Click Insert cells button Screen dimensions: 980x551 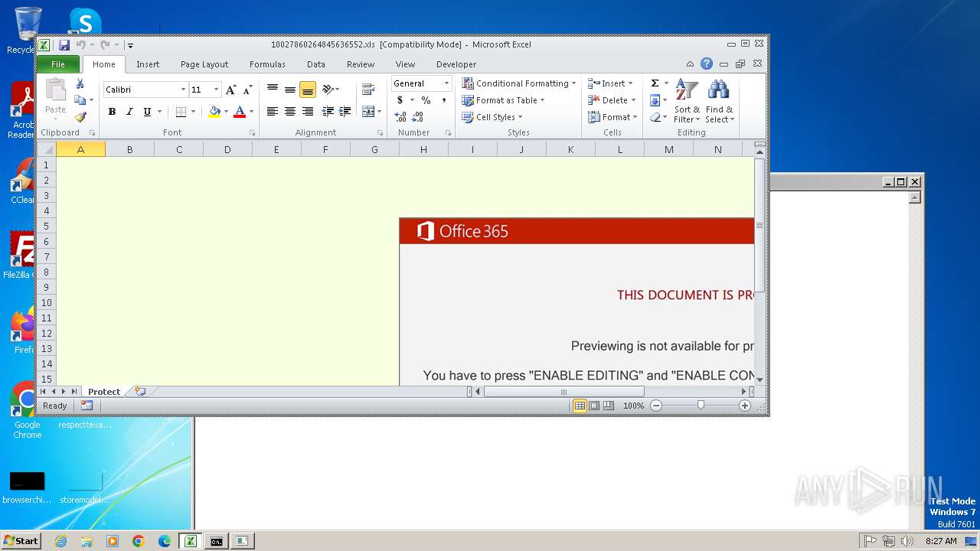click(x=610, y=83)
